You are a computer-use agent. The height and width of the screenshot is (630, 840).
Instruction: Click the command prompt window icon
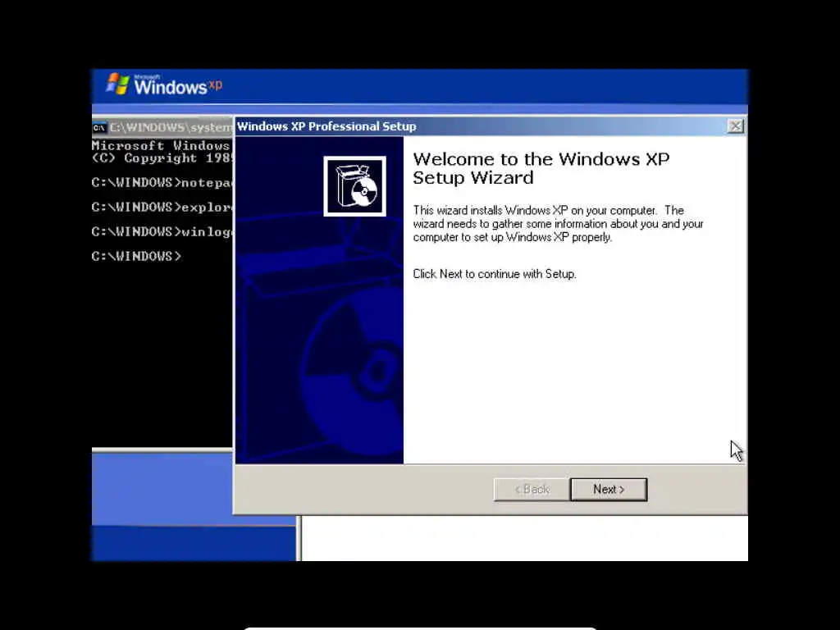click(x=99, y=127)
